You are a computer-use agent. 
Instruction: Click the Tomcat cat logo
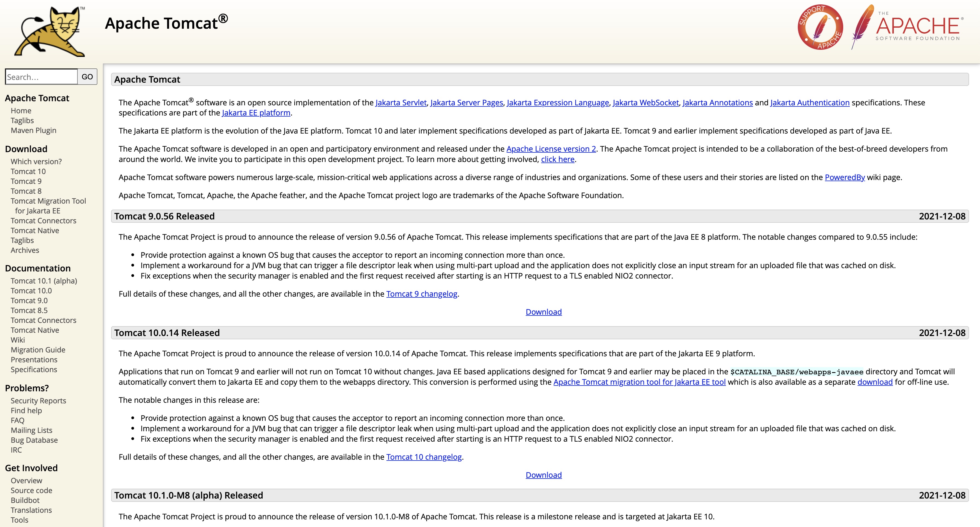[50, 32]
